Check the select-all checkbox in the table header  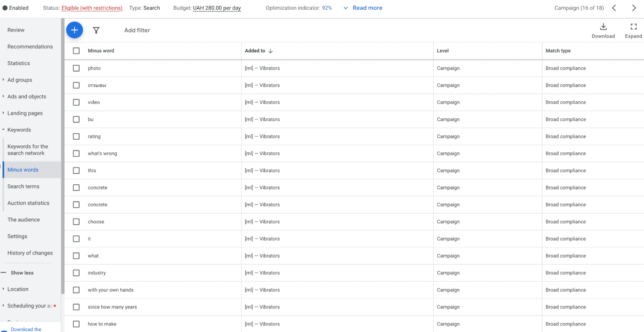(76, 51)
